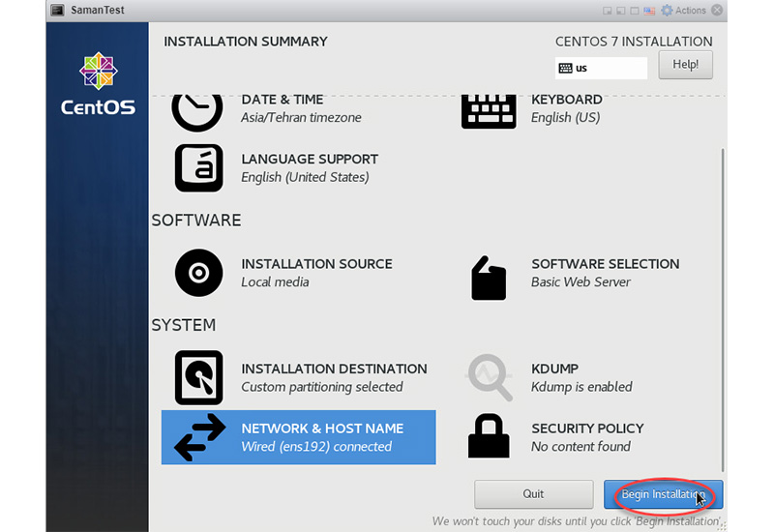This screenshot has width=774, height=532.
Task: Open Software Selection package icon
Action: coord(489,279)
